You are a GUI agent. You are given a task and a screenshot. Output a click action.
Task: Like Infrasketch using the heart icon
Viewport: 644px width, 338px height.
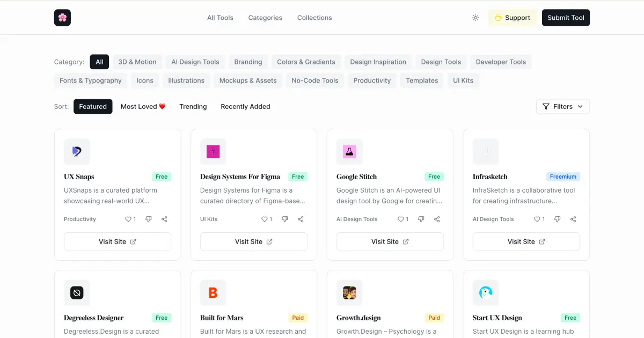point(536,219)
